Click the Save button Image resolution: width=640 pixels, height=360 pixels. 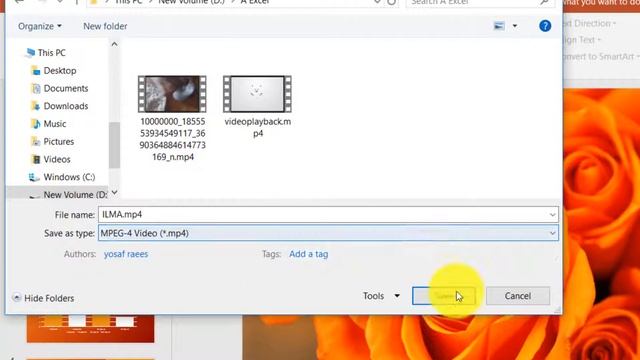coord(444,296)
